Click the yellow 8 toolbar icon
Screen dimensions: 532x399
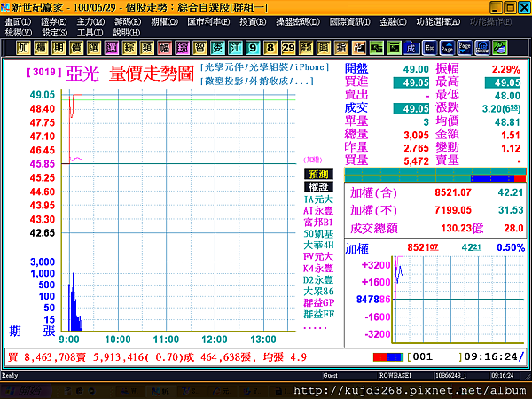(270, 48)
